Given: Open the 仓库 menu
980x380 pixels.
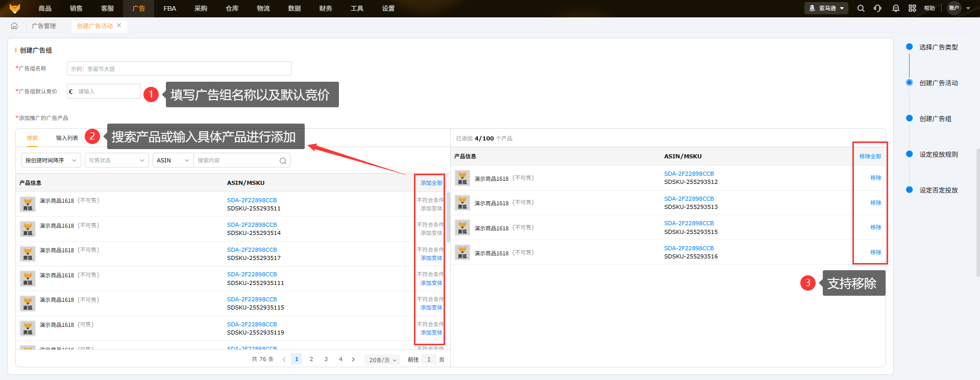Looking at the screenshot, I should click(232, 8).
